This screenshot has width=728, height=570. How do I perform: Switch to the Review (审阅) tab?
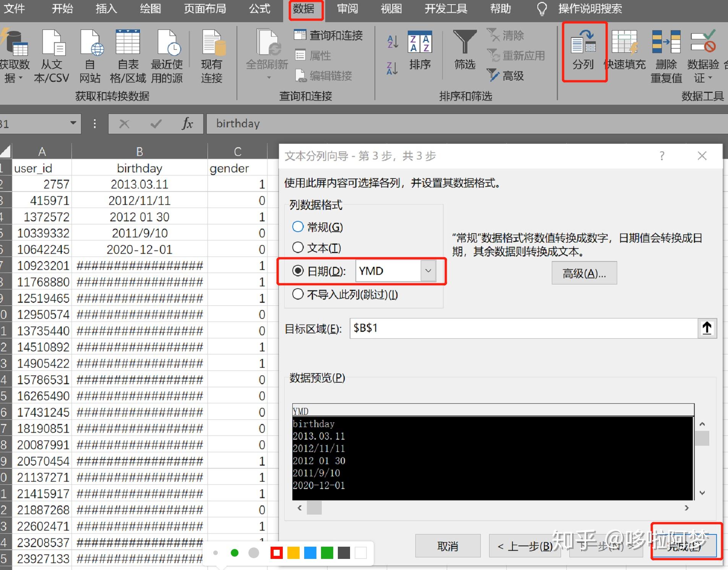[347, 8]
